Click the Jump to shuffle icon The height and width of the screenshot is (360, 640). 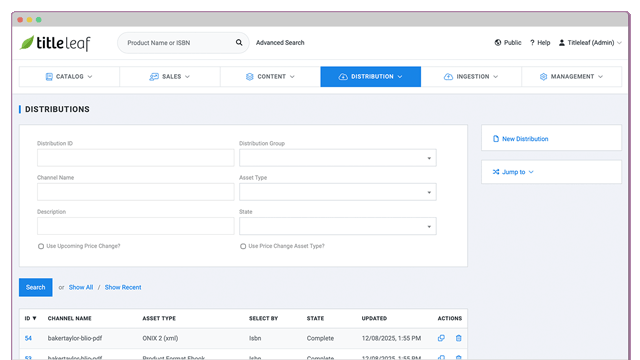click(496, 172)
